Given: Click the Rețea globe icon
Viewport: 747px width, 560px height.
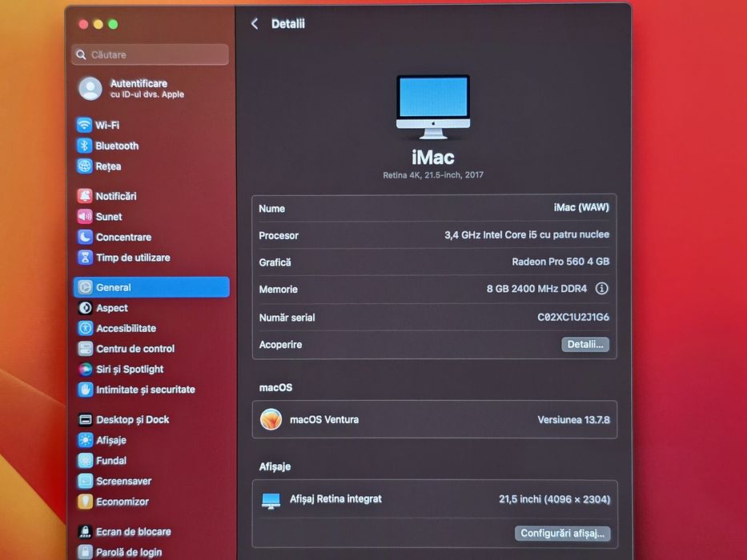Looking at the screenshot, I should 84,166.
